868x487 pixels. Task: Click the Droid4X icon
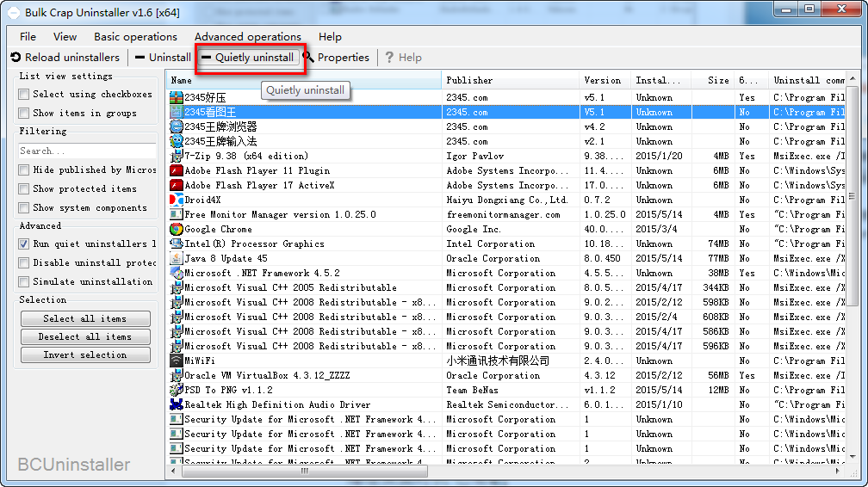176,200
